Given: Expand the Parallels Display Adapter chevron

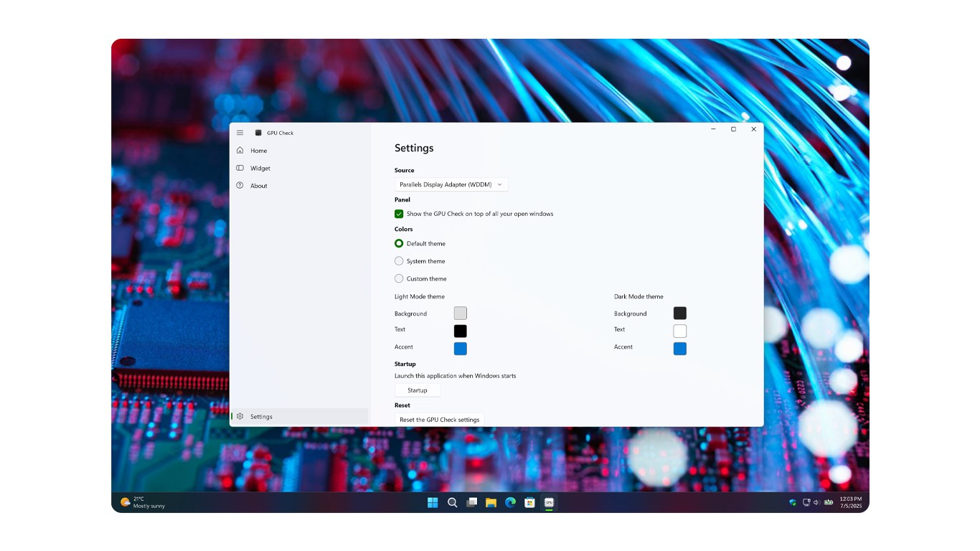Looking at the screenshot, I should pyautogui.click(x=499, y=184).
